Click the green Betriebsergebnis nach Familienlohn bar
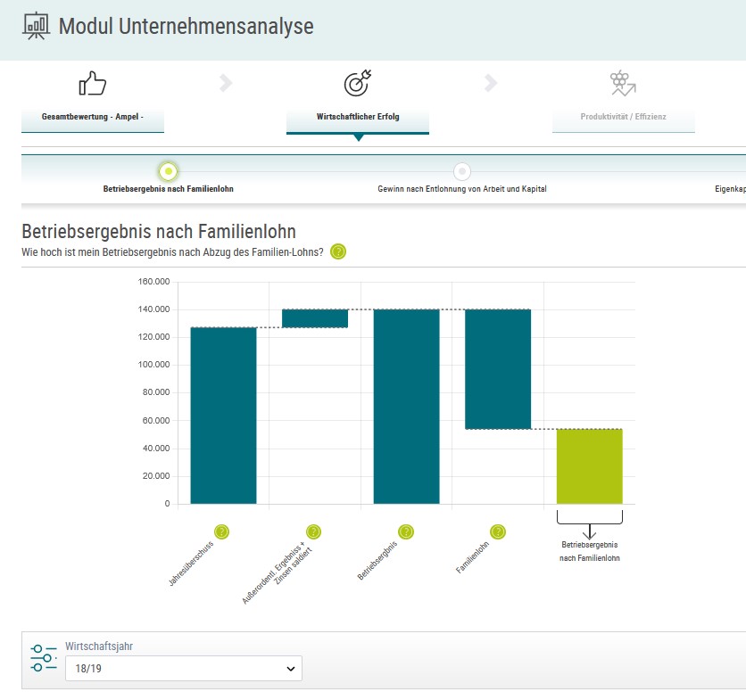 589,466
